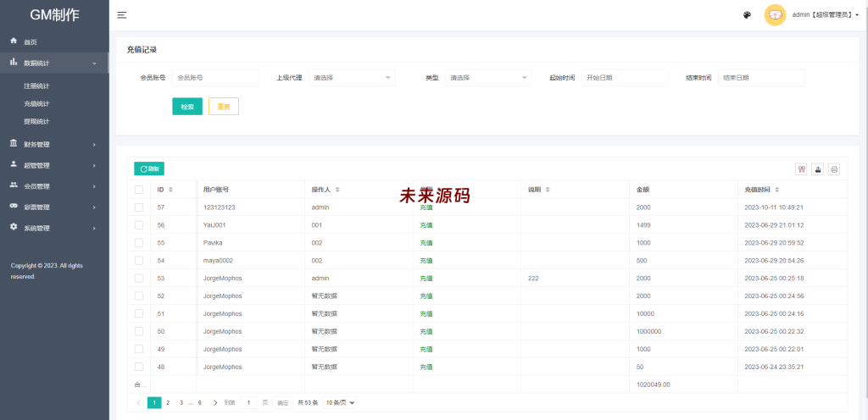Click the 会员管理 group icon
The height and width of the screenshot is (420, 868).
coord(14,185)
